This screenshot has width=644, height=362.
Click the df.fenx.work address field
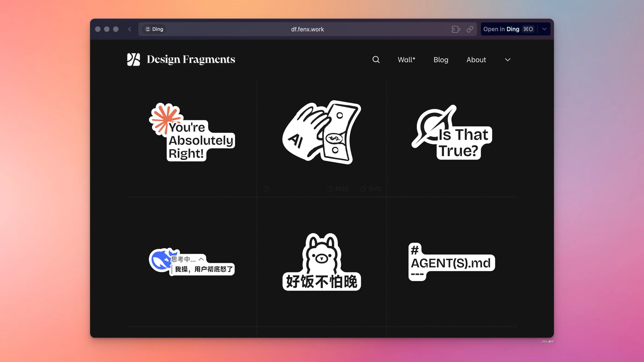[307, 29]
